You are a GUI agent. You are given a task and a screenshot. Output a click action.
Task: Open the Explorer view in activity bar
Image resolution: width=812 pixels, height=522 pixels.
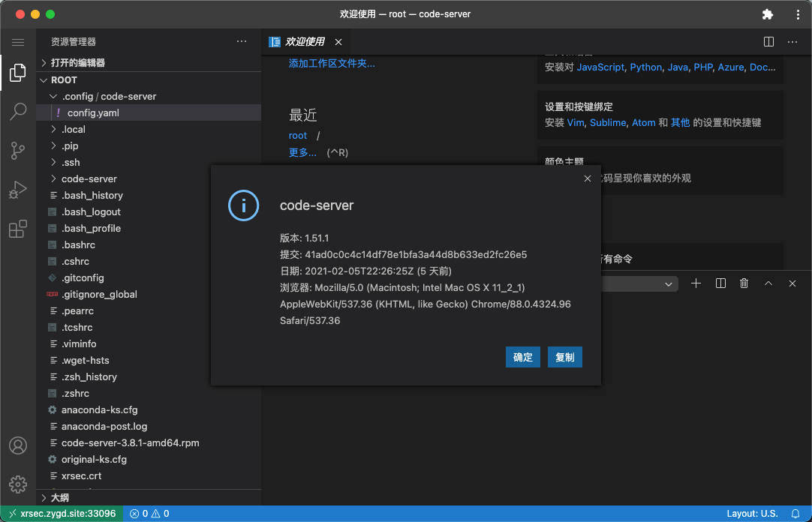click(17, 73)
